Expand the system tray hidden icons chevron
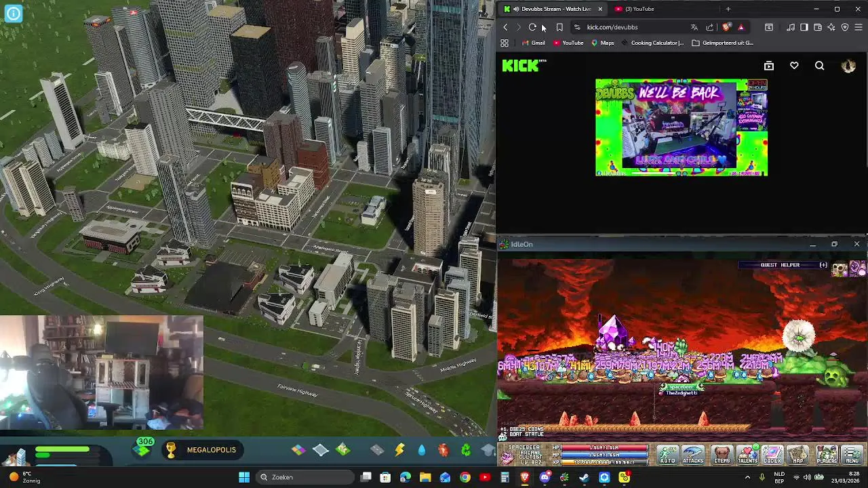Image resolution: width=868 pixels, height=488 pixels. tap(747, 477)
